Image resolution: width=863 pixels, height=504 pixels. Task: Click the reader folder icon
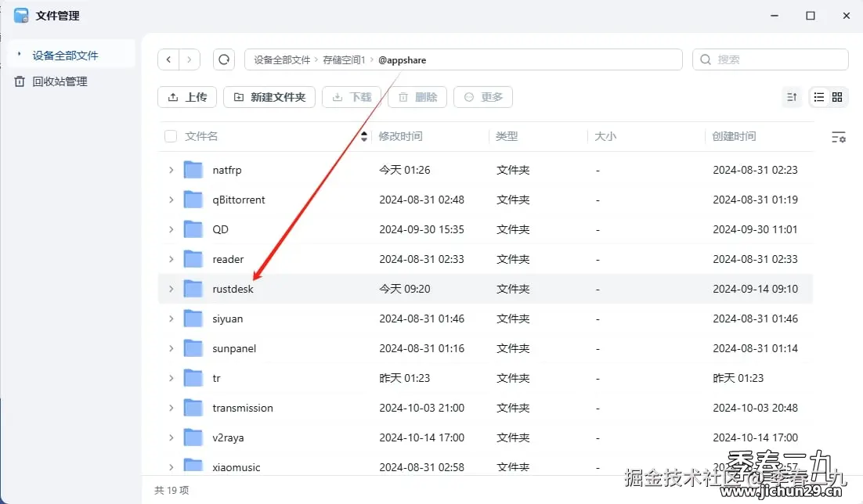tap(193, 259)
